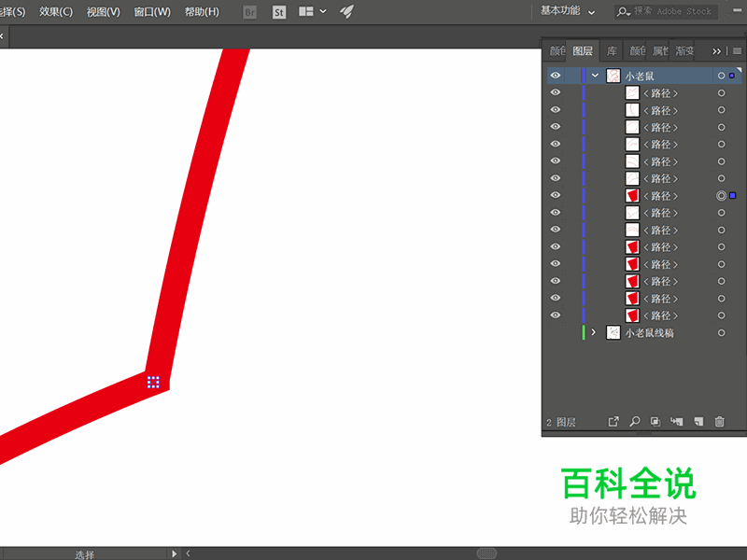Expand the 小老鼠线稿 layer
The width and height of the screenshot is (747, 560).
coord(595,332)
